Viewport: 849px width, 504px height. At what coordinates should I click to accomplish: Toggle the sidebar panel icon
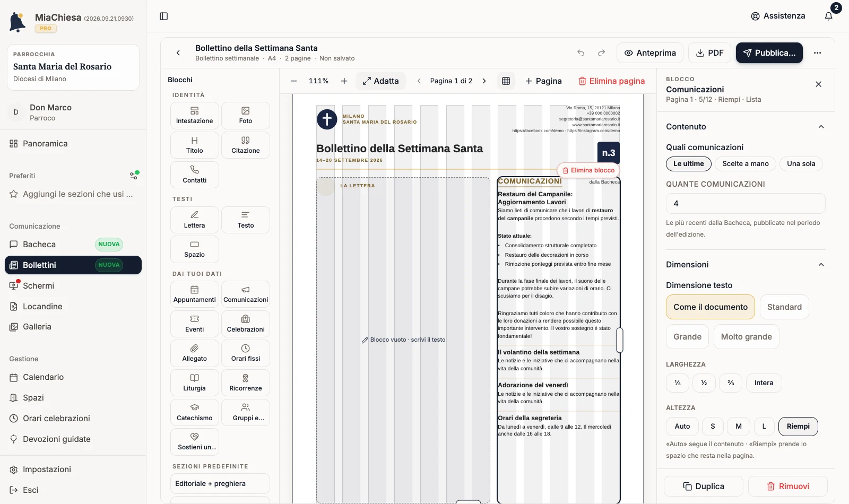(164, 16)
